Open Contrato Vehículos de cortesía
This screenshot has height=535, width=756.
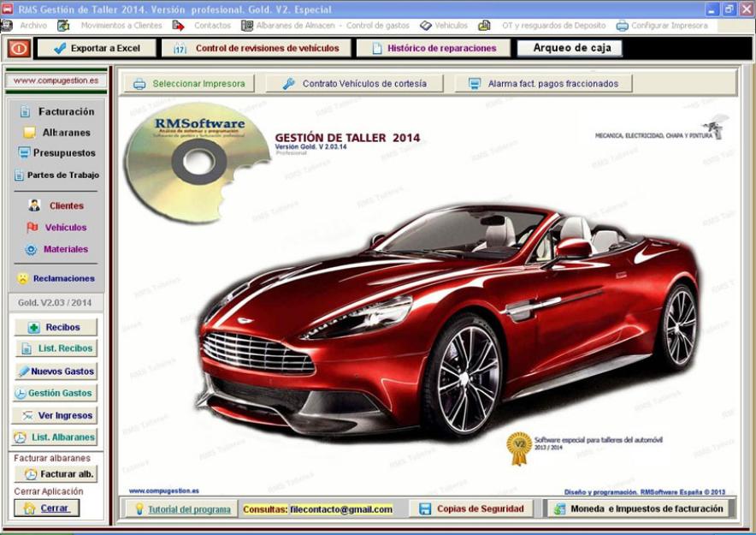click(354, 83)
